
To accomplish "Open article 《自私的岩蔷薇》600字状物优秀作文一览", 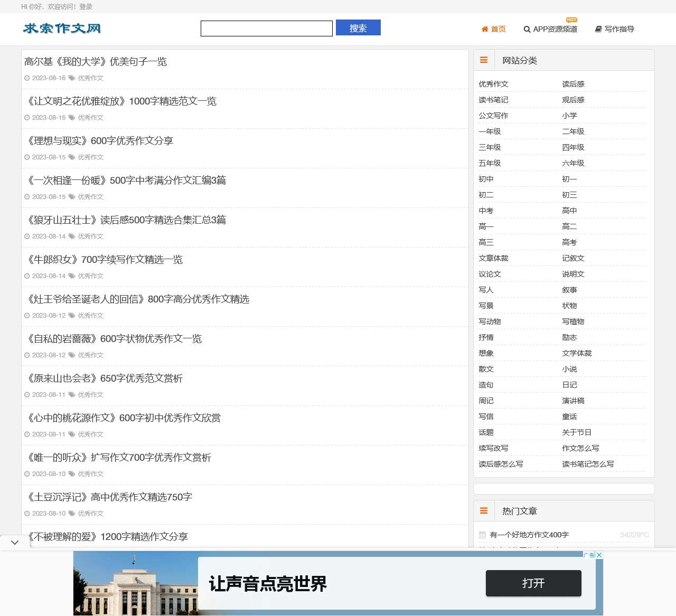I will coord(113,339).
